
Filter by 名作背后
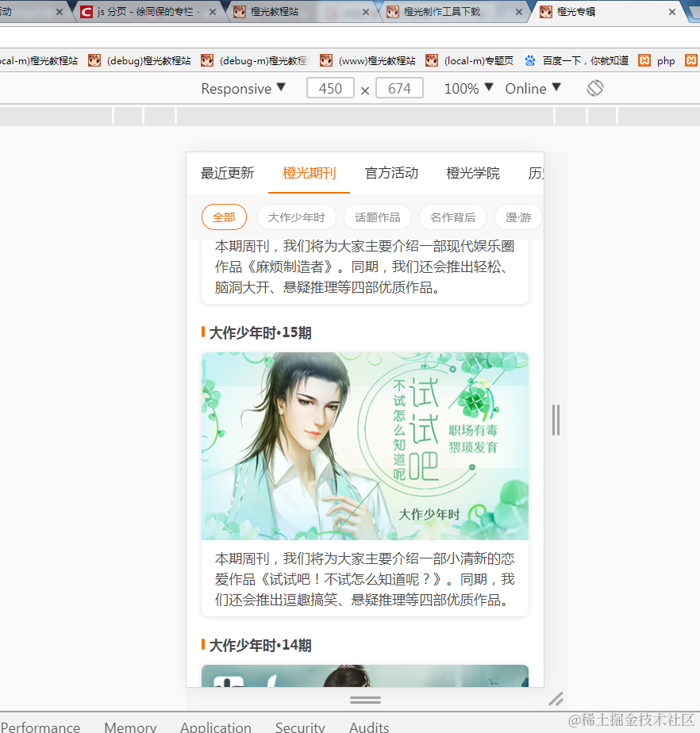[x=453, y=217]
